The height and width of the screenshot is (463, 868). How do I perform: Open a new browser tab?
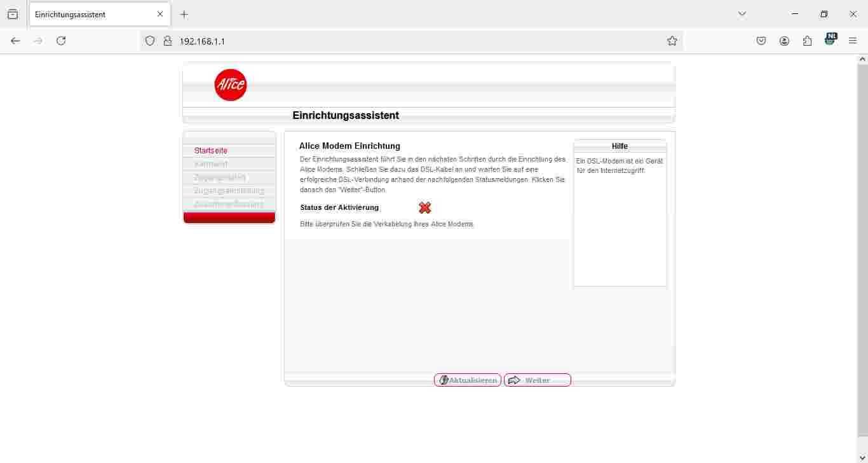[184, 14]
